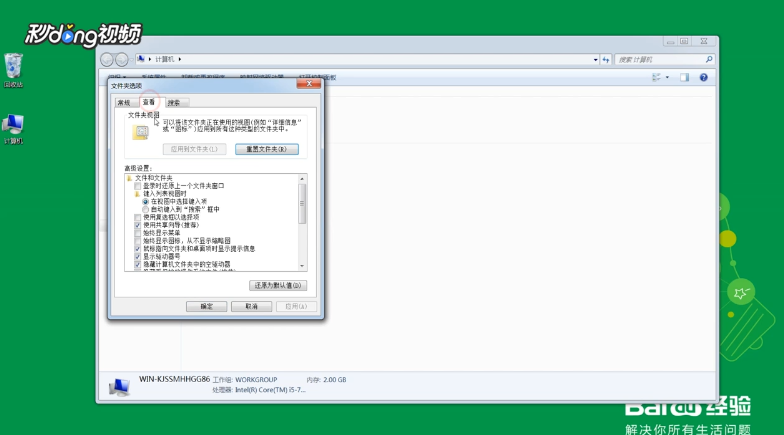Click the Intel(R) Core(TM) i5-7... processor text

click(x=270, y=390)
